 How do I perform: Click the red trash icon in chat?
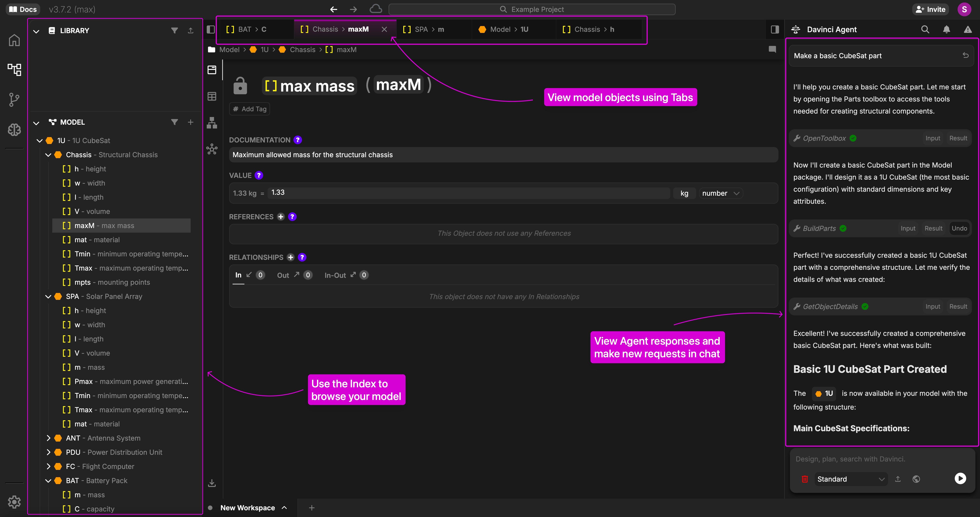point(805,479)
